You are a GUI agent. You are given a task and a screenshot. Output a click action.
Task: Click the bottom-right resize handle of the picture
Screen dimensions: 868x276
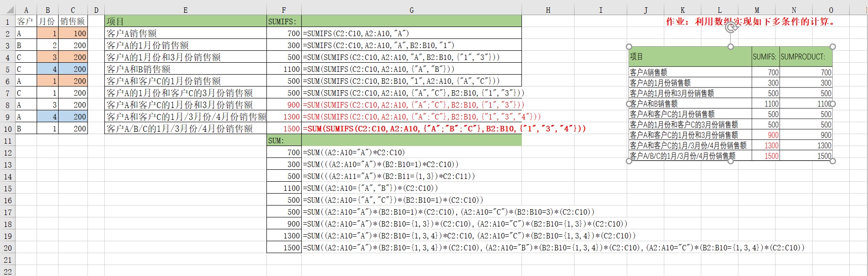[x=833, y=161]
